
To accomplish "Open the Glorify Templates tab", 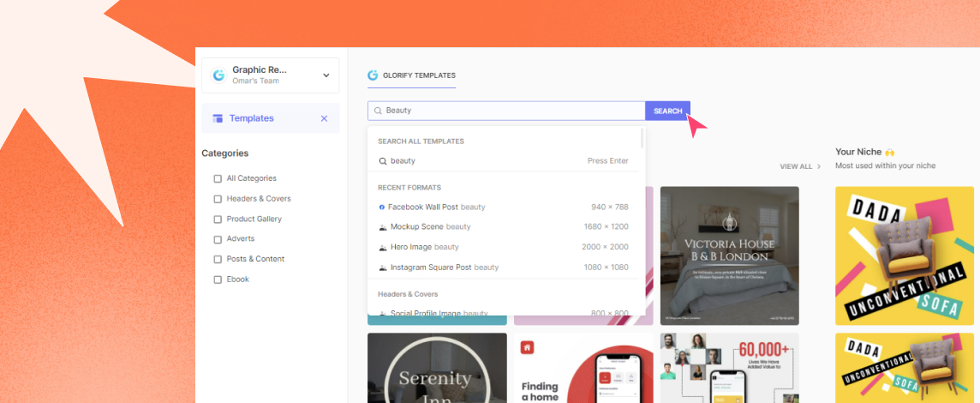I will pyautogui.click(x=411, y=75).
